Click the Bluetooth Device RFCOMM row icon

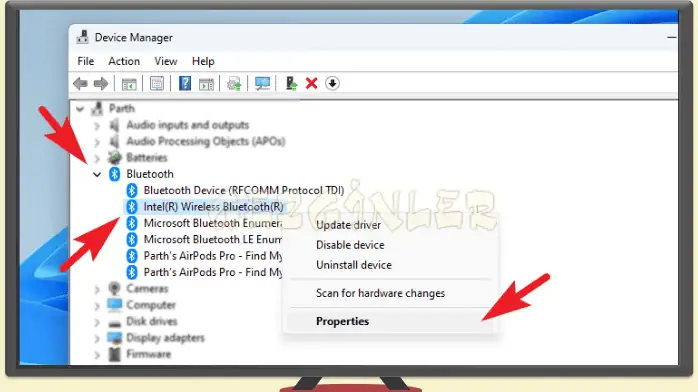(x=132, y=190)
